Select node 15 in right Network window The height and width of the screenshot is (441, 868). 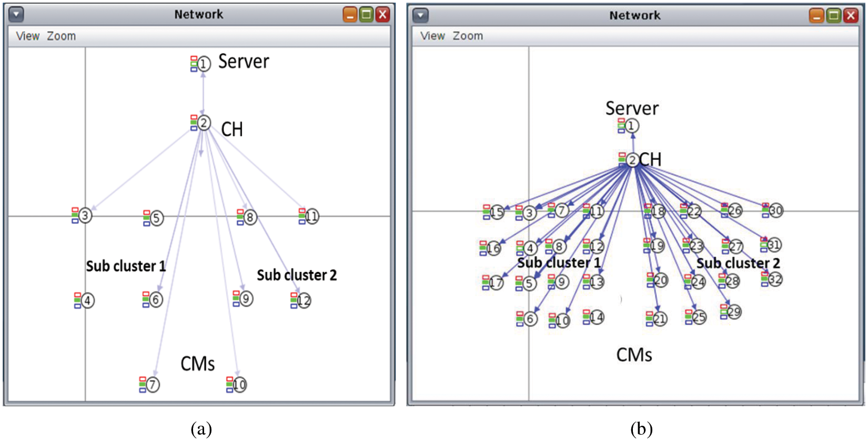[497, 212]
